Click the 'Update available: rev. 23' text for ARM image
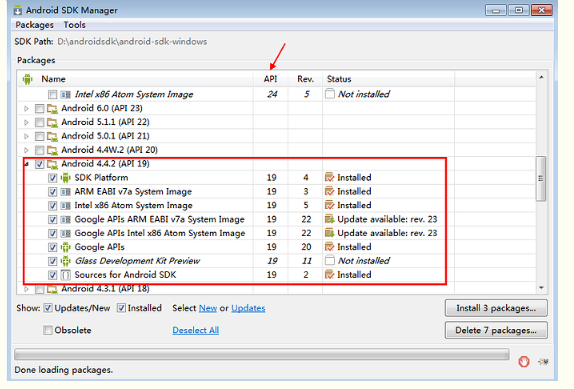574x389 pixels. coord(387,219)
